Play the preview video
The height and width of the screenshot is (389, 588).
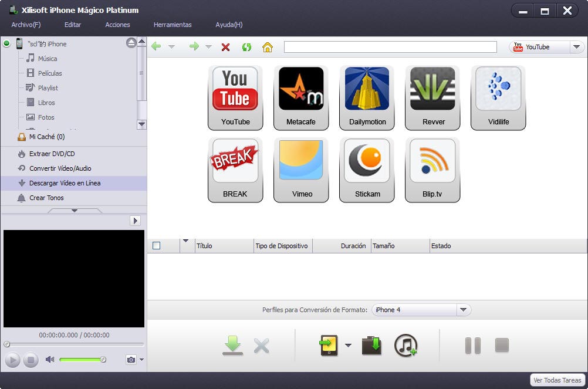coord(12,360)
